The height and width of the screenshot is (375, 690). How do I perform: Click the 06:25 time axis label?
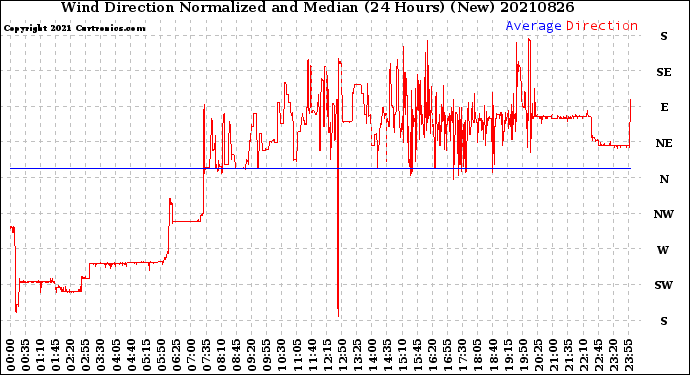(176, 355)
